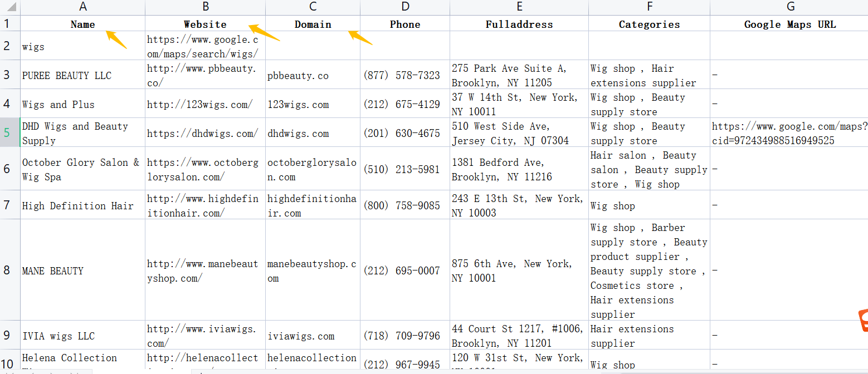The height and width of the screenshot is (374, 868).
Task: Select the octoberglorysalon.com website URL cell
Action: pos(206,169)
